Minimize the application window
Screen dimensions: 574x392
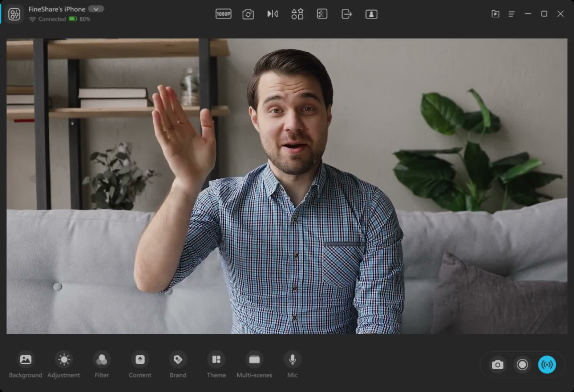528,14
